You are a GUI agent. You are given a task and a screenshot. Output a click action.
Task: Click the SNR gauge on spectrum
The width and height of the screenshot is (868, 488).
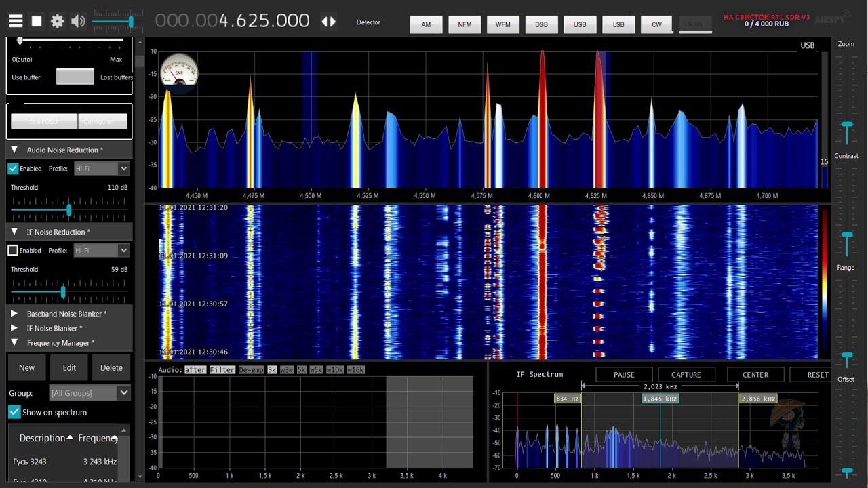tap(180, 70)
